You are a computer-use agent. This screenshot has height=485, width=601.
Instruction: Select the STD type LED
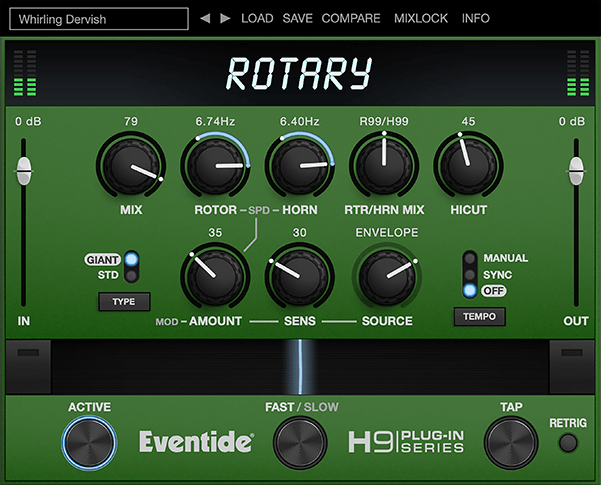[x=131, y=275]
